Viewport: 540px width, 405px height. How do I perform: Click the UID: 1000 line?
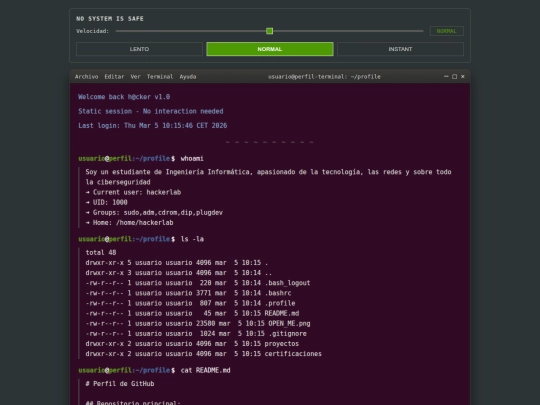[x=106, y=202]
